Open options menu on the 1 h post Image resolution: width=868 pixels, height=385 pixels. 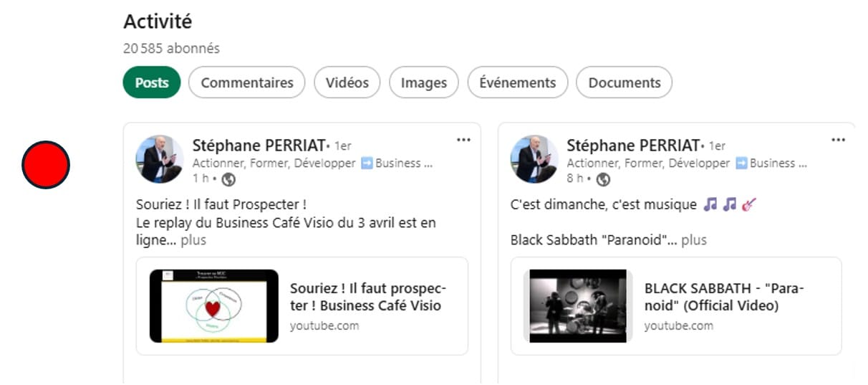tap(464, 140)
